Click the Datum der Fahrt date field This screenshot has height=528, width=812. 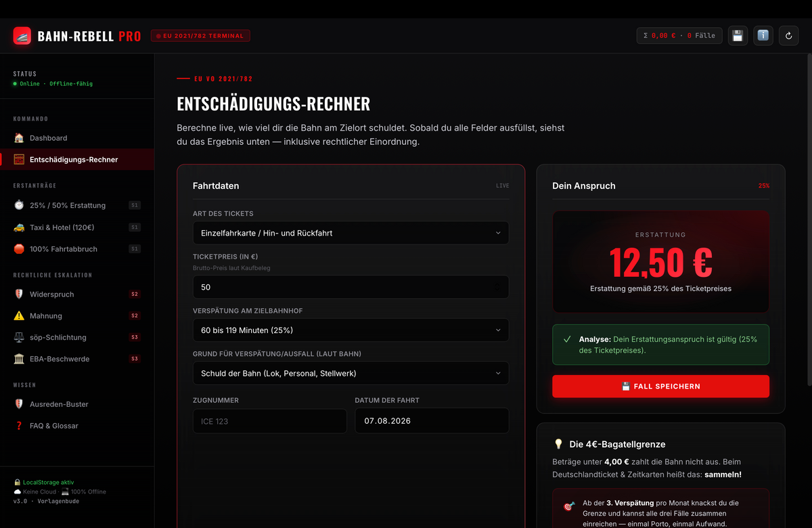pyautogui.click(x=432, y=421)
